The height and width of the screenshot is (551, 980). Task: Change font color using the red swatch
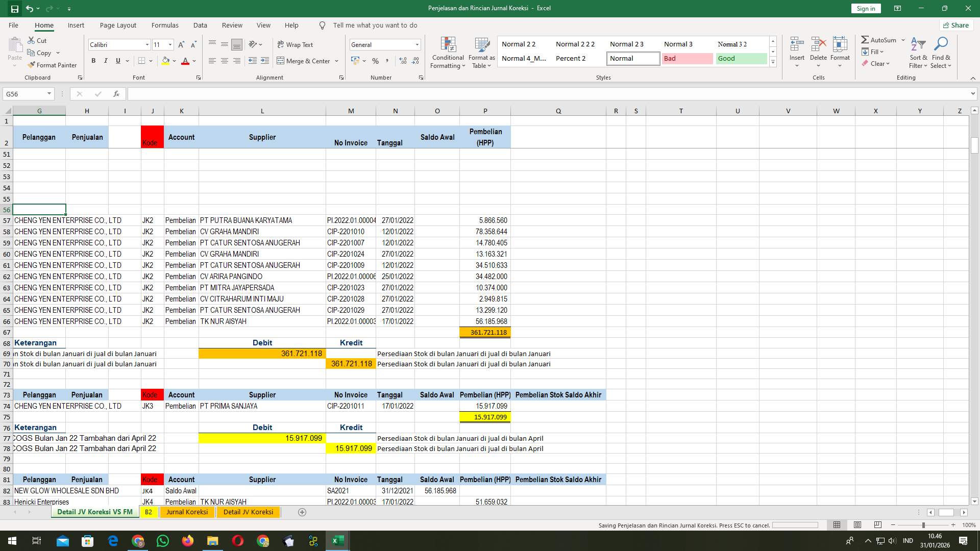(186, 61)
